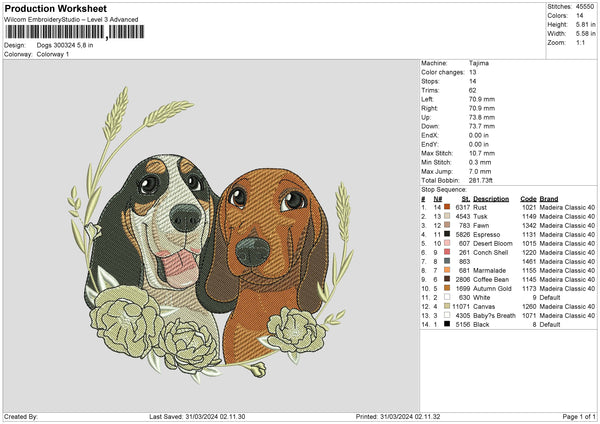Screen dimensions: 600x424
Task: Click the Right measurement value
Action: tap(482, 108)
